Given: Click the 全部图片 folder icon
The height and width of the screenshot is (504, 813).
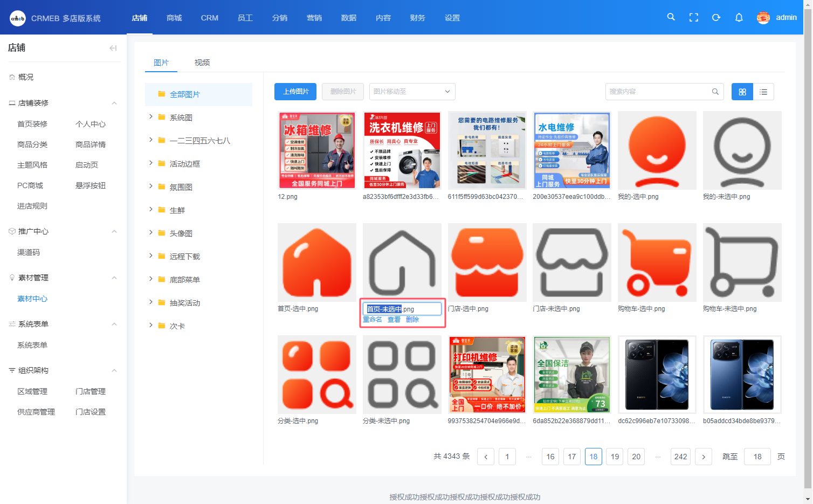Looking at the screenshot, I should 161,94.
